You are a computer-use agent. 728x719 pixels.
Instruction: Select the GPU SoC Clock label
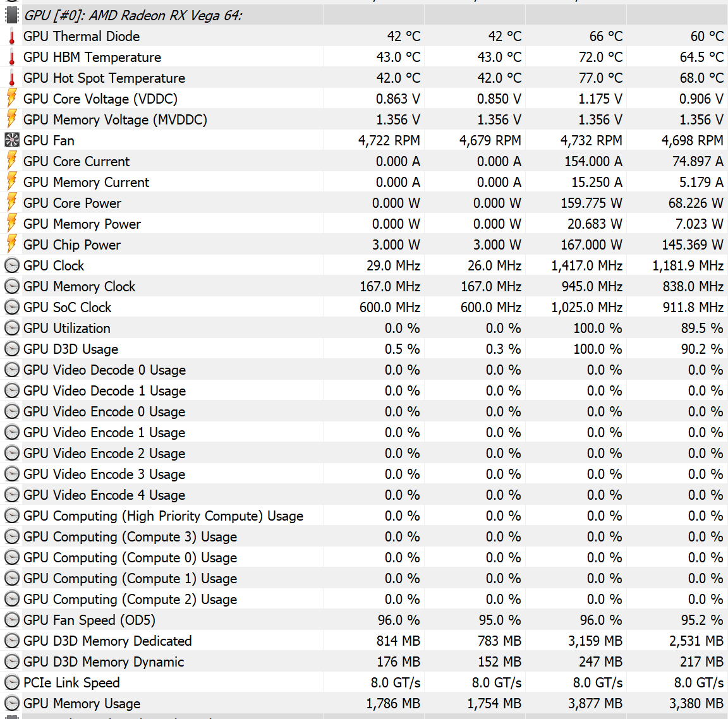(x=68, y=307)
